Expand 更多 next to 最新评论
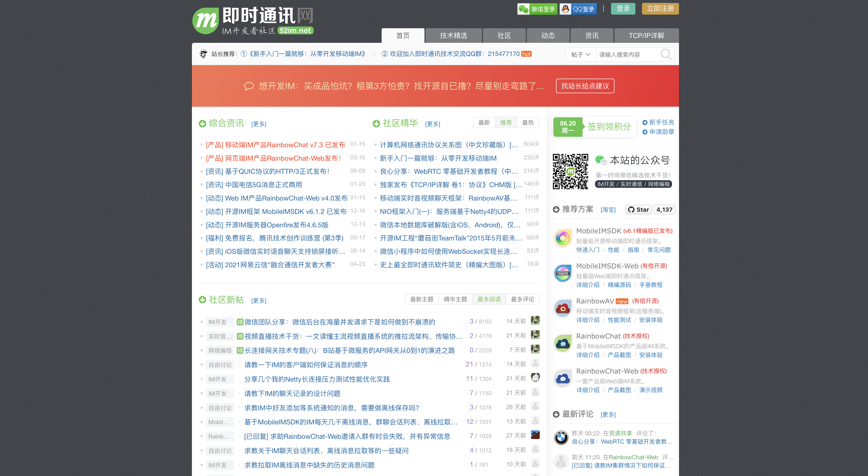 click(x=608, y=415)
